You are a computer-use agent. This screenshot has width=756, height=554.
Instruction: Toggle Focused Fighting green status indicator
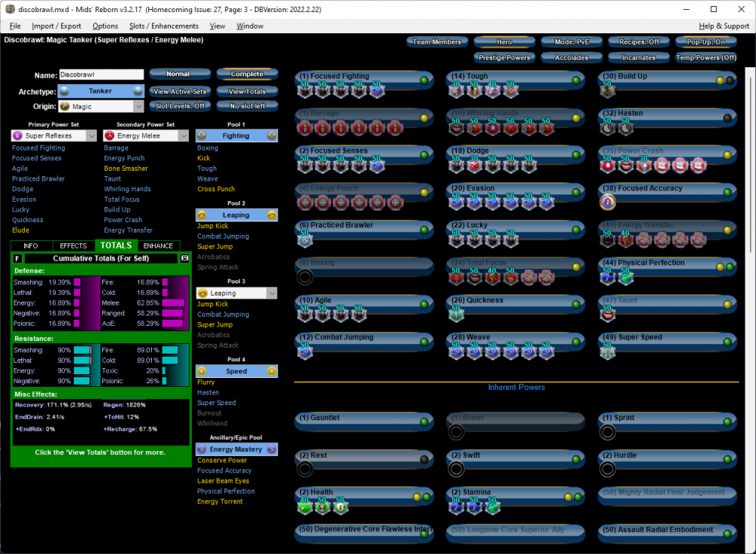[x=425, y=80]
